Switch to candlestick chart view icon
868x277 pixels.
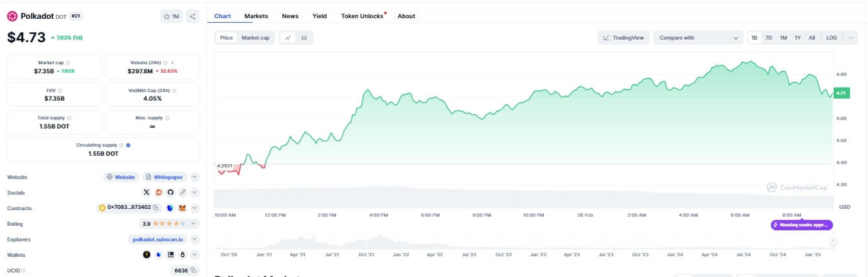point(304,38)
